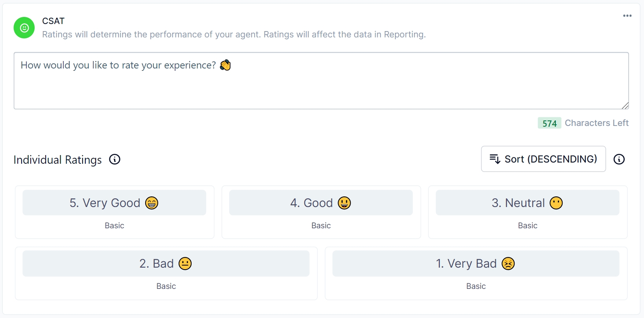Click the waving hand emoji in message

coord(225,65)
